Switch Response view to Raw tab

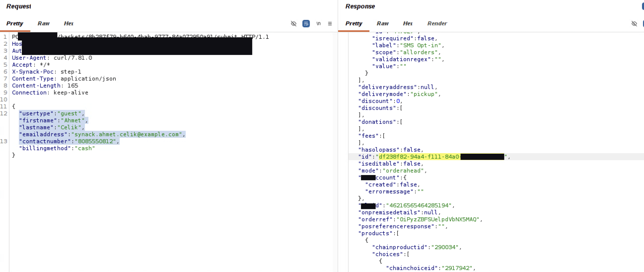[383, 23]
